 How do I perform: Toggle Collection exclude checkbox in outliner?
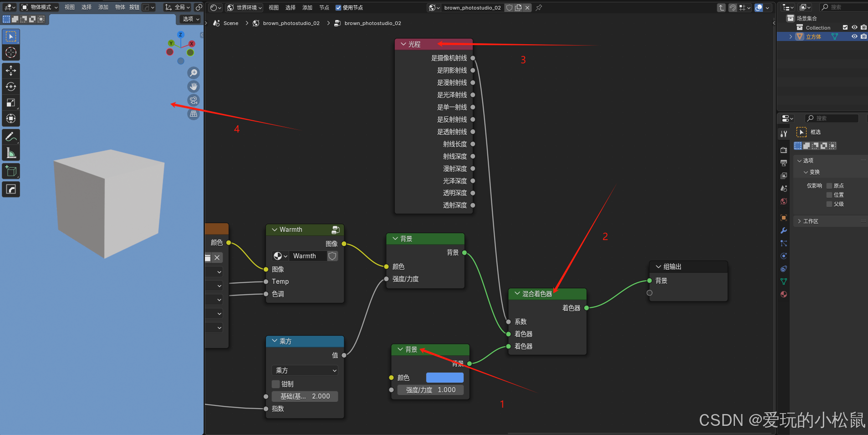(x=845, y=27)
